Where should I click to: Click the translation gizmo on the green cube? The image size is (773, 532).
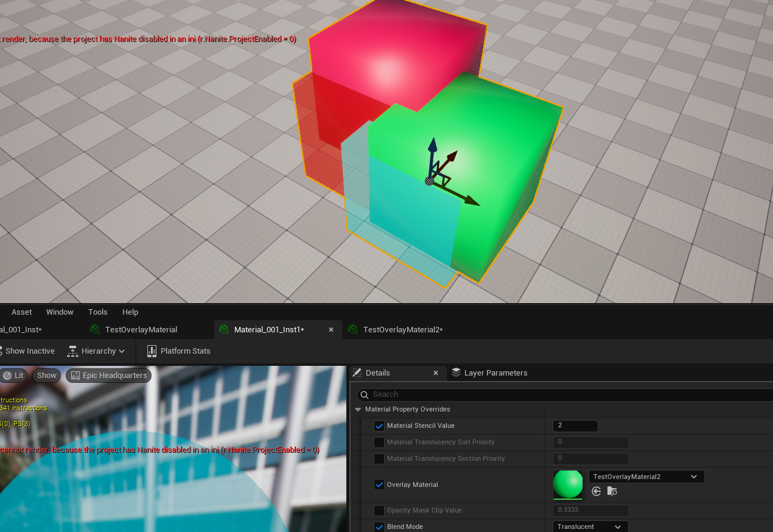[x=430, y=180]
